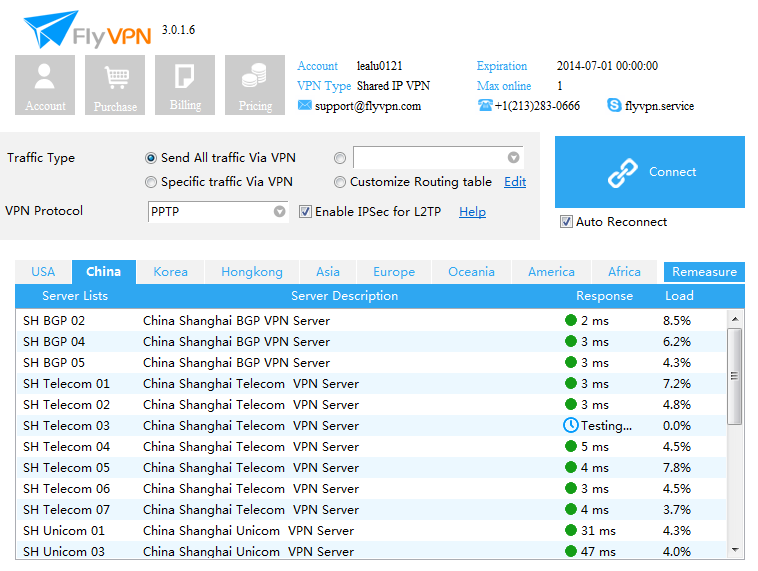Sort by the Response column header

604,296
